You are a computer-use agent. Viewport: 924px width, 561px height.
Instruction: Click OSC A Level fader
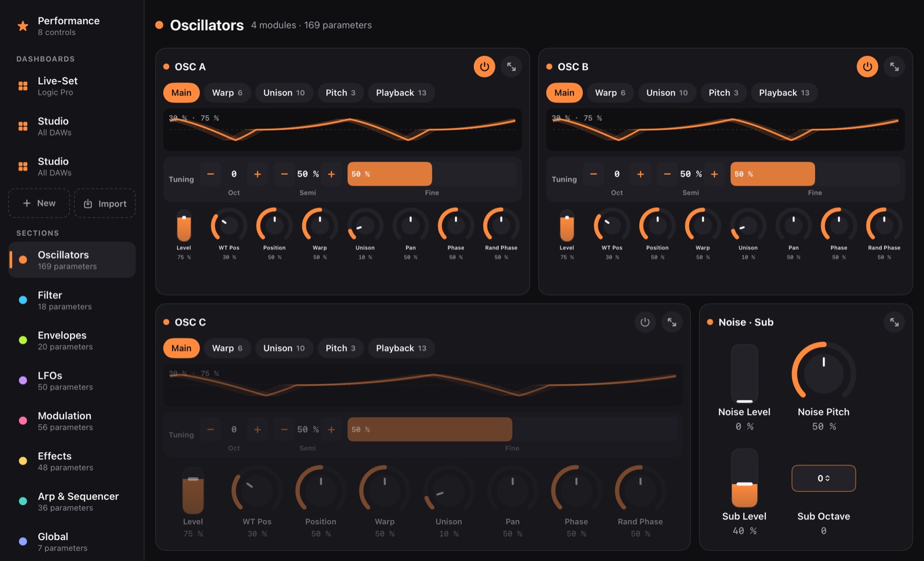[x=184, y=226]
